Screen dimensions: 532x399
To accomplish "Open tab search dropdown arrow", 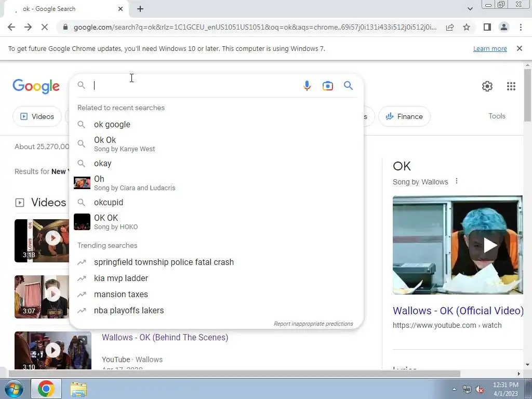I will coord(470,9).
